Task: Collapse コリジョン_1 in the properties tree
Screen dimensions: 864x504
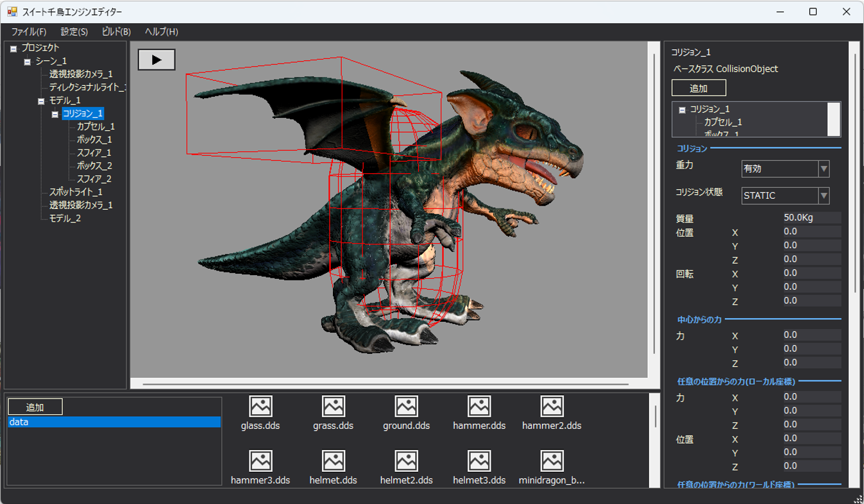Action: (x=682, y=110)
